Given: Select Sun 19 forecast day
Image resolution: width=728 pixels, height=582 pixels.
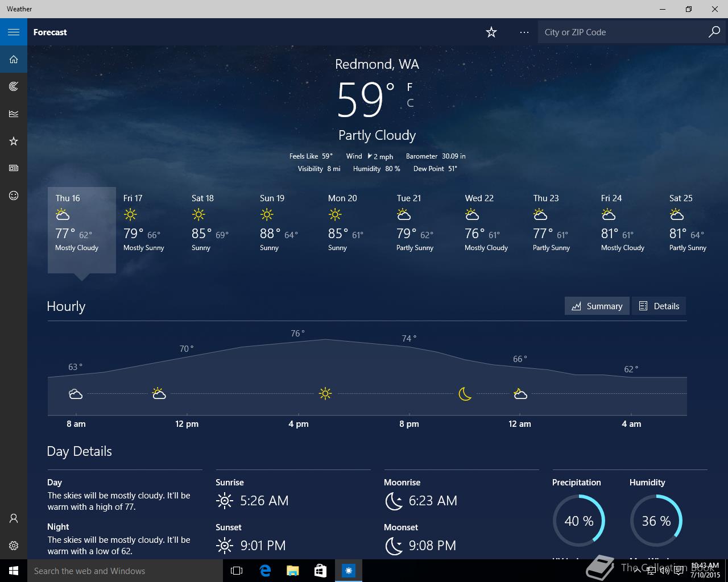Looking at the screenshot, I should (x=287, y=230).
